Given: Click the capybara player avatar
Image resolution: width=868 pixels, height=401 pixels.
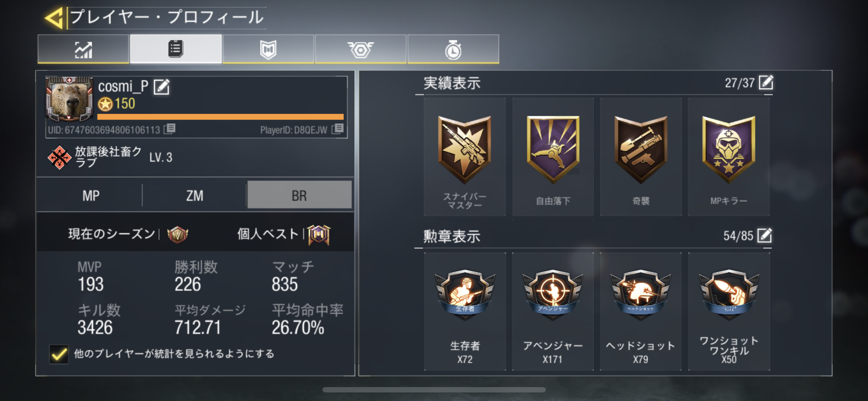Looking at the screenshot, I should tap(69, 99).
